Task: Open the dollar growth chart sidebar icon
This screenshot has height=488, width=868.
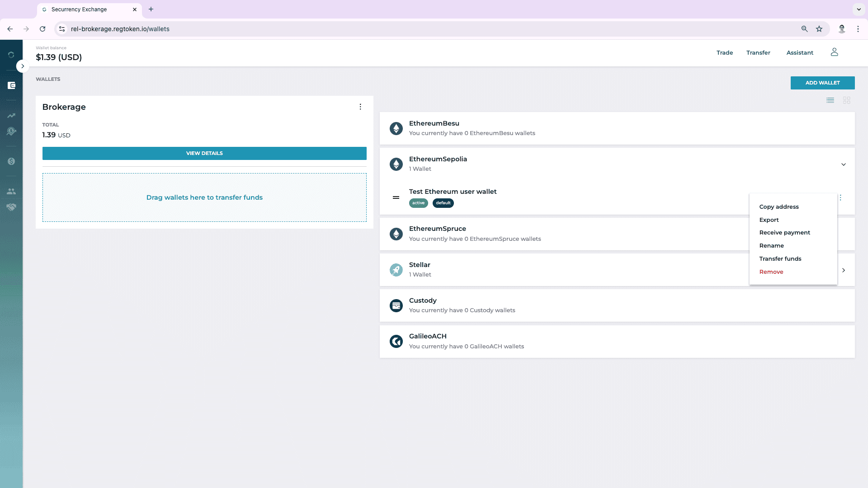Action: tap(11, 131)
